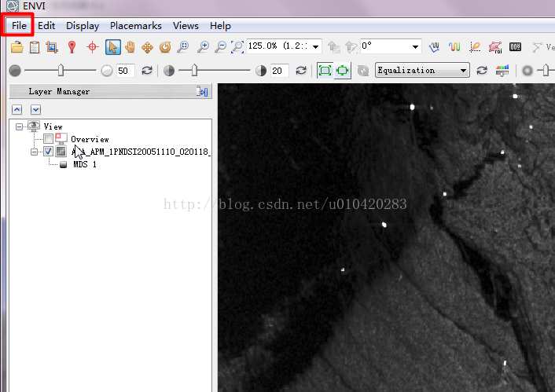Open the Display menu
Image resolution: width=555 pixels, height=392 pixels.
point(83,25)
